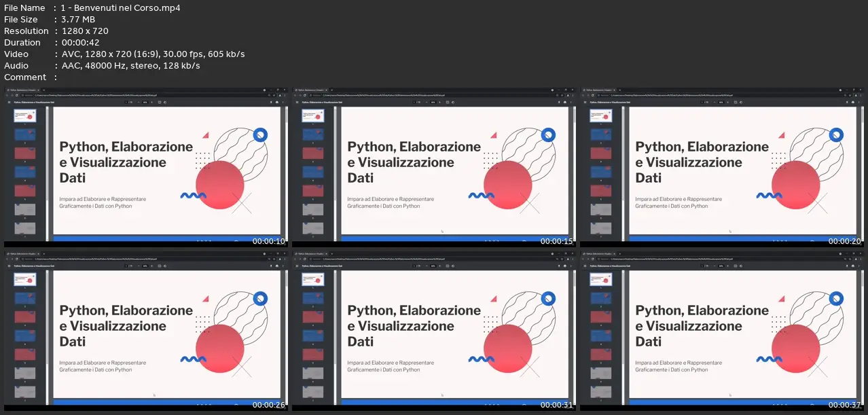Open a new browser tab in the 00:00:10 frame
This screenshot has height=415, width=868.
point(43,90)
